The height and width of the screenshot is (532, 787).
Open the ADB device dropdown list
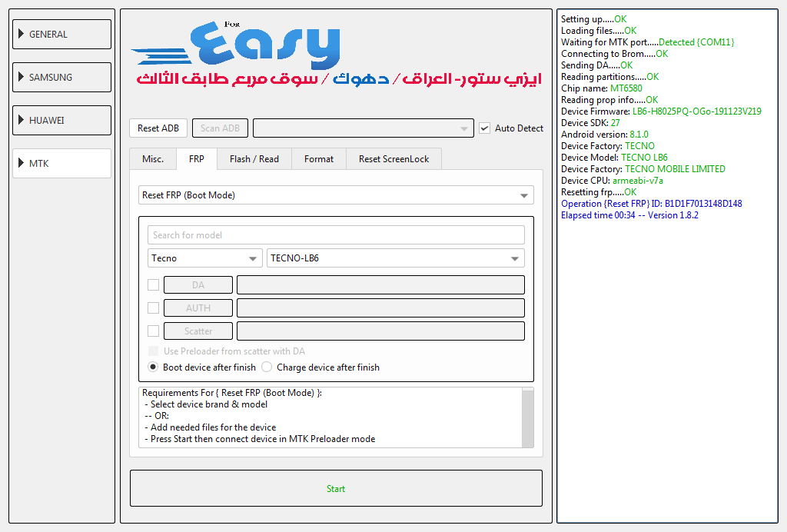(x=364, y=128)
